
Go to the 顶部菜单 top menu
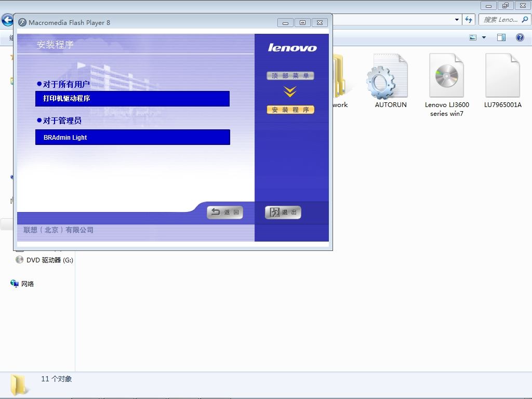(x=290, y=75)
